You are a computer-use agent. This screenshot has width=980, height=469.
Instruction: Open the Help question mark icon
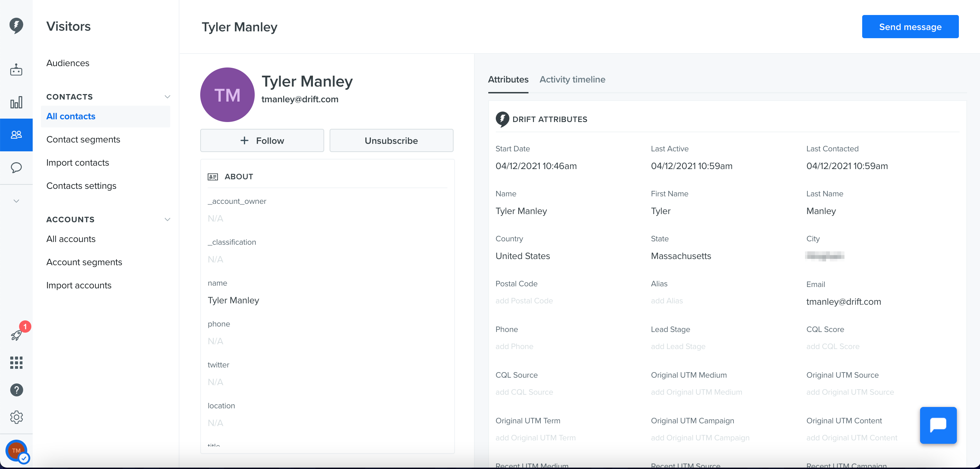pyautogui.click(x=16, y=390)
